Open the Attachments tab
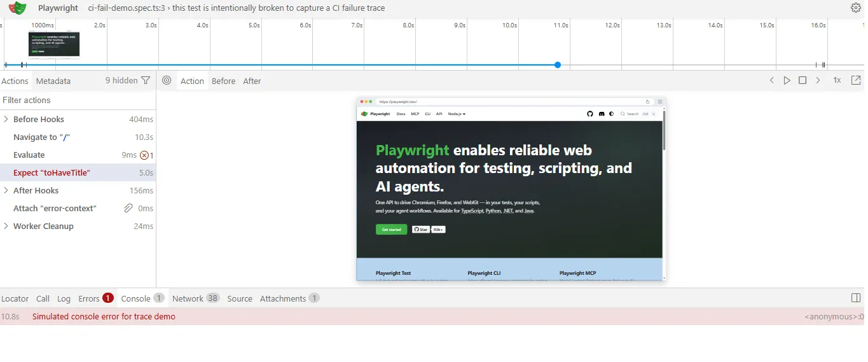 [289, 298]
